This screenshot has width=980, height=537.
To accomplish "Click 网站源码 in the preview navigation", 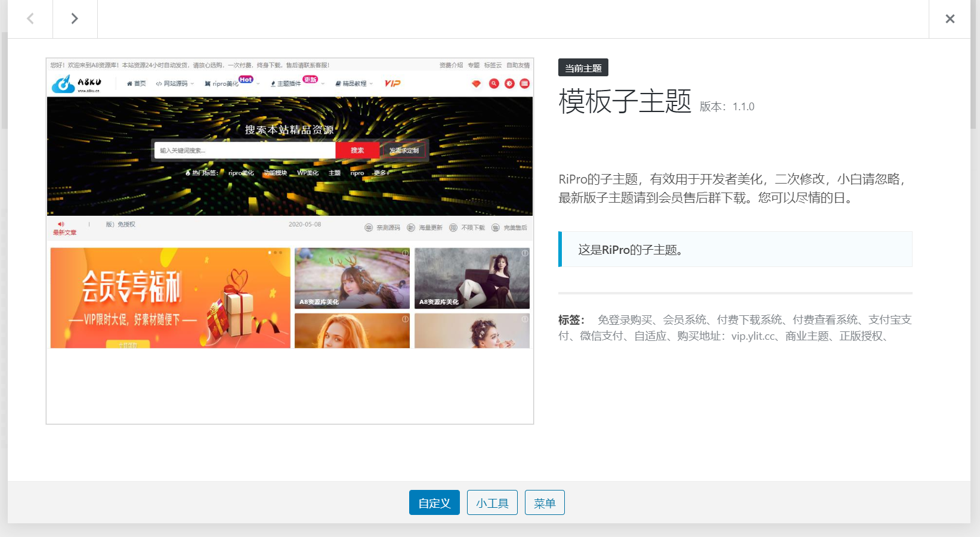I will pos(175,83).
